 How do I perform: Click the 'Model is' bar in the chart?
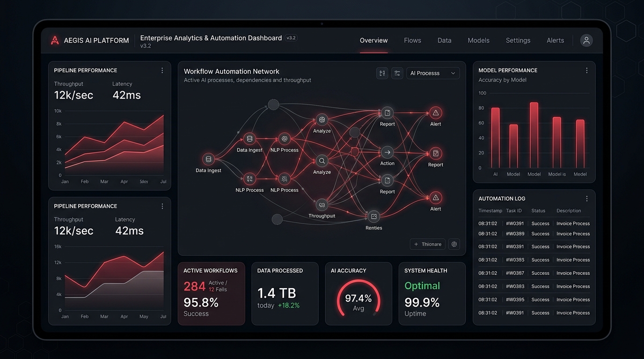(556, 143)
